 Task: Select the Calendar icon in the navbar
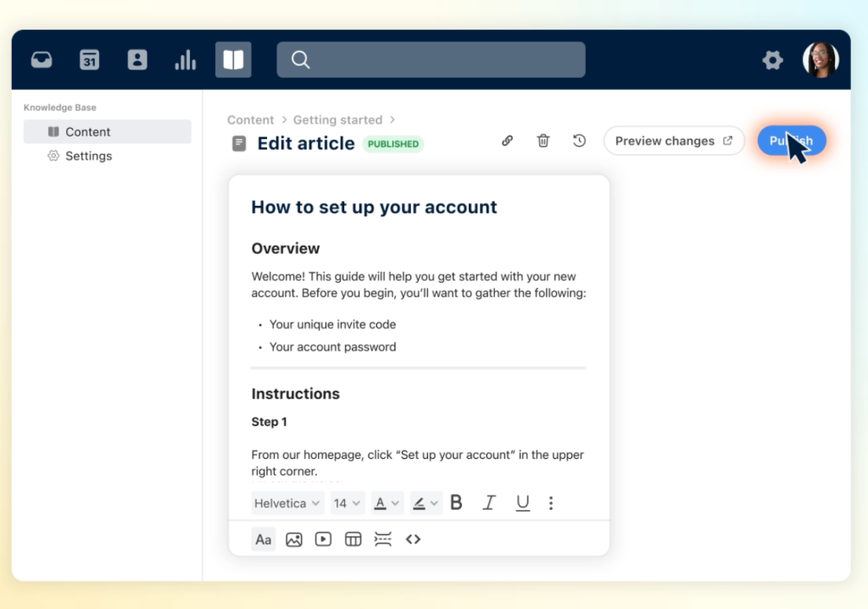[x=89, y=59]
